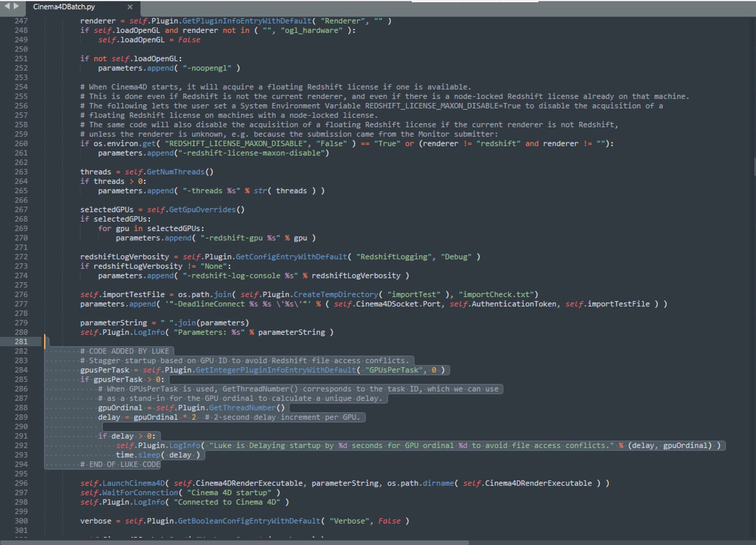Click line number 281 in the gutter
This screenshot has width=756, height=545.
(x=21, y=342)
